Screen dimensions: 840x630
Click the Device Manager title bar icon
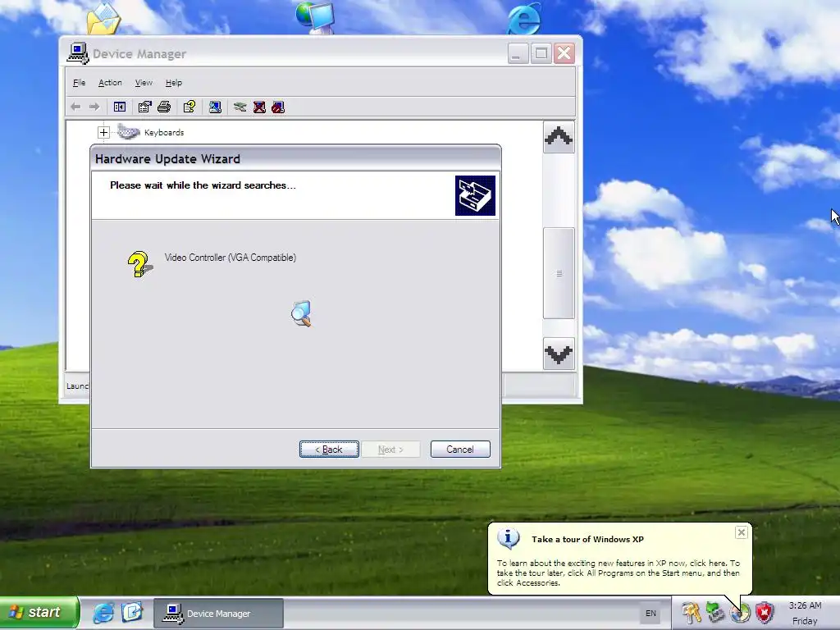pos(78,53)
